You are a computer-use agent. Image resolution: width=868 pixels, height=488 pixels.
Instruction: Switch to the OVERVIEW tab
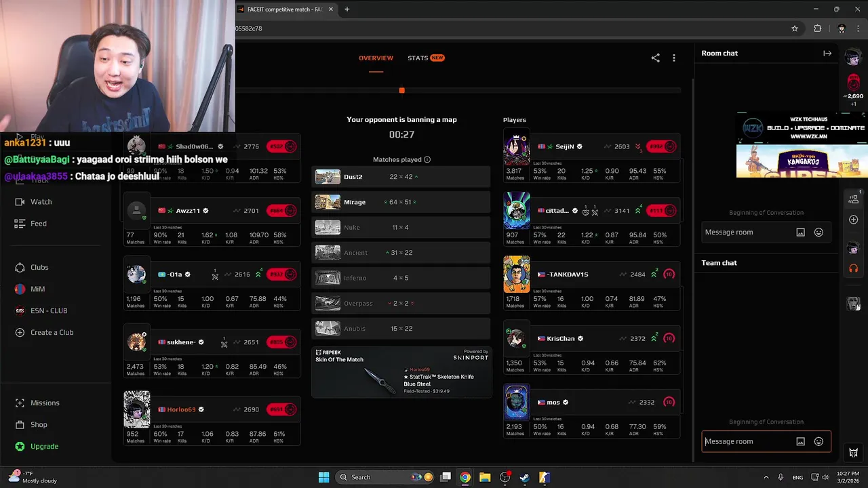pyautogui.click(x=376, y=58)
